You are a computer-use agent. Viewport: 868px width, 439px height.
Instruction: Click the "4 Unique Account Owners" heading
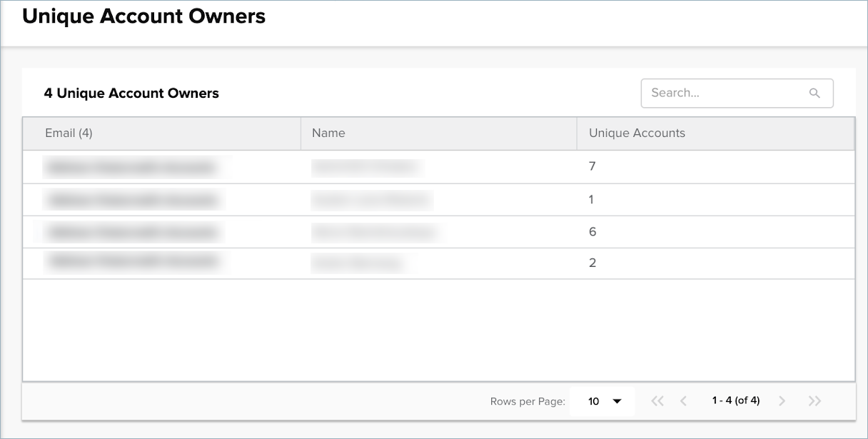pyautogui.click(x=131, y=93)
